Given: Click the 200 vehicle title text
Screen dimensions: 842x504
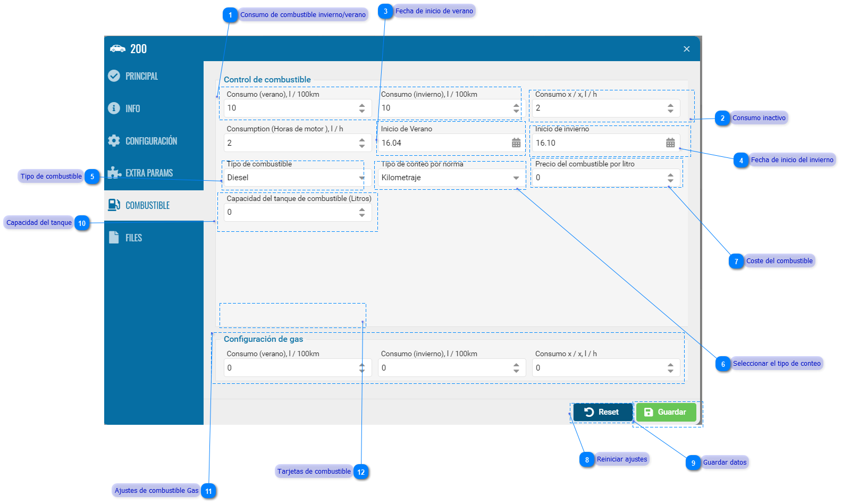Looking at the screenshot, I should click(x=139, y=49).
